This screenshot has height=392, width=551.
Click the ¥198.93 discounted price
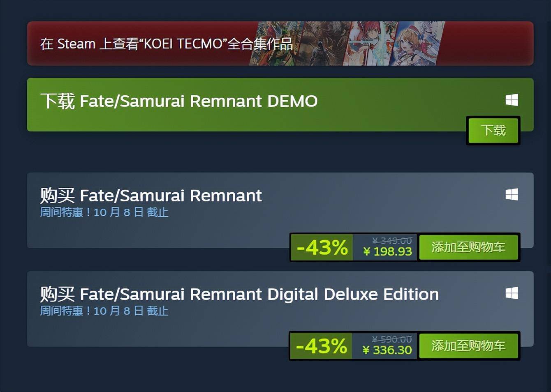click(x=388, y=251)
